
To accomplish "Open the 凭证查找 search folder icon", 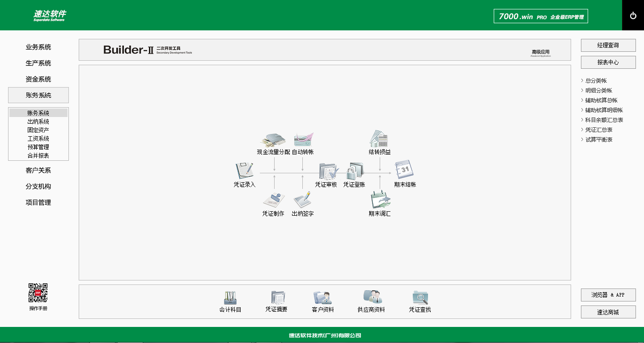I will [420, 297].
